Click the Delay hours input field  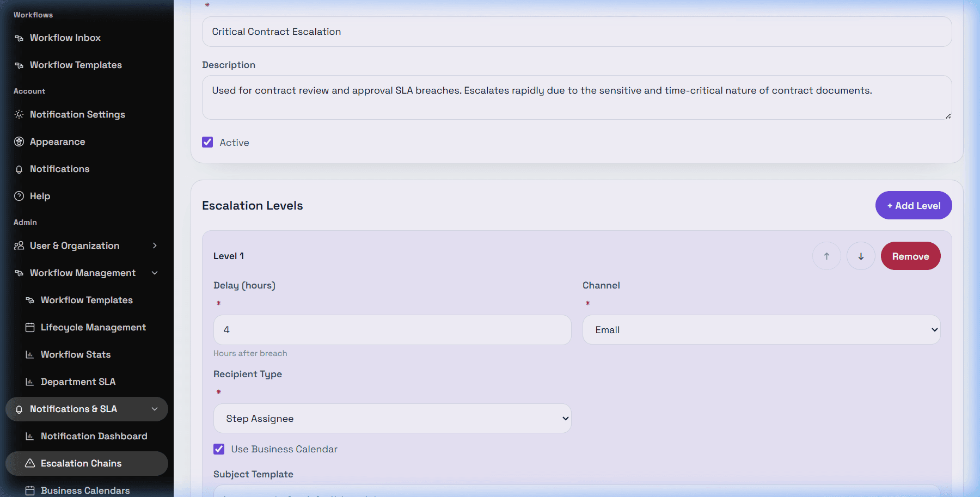click(392, 330)
